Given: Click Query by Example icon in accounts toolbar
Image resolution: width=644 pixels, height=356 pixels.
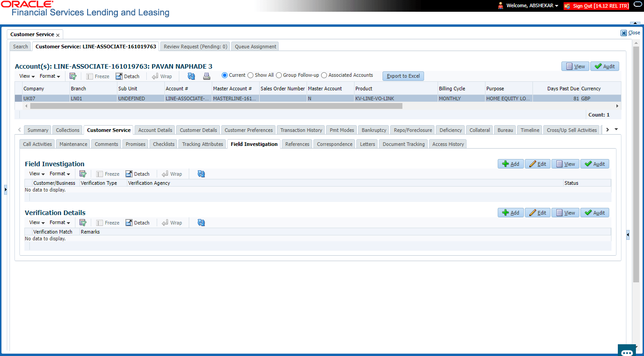Looking at the screenshot, I should pyautogui.click(x=73, y=76).
